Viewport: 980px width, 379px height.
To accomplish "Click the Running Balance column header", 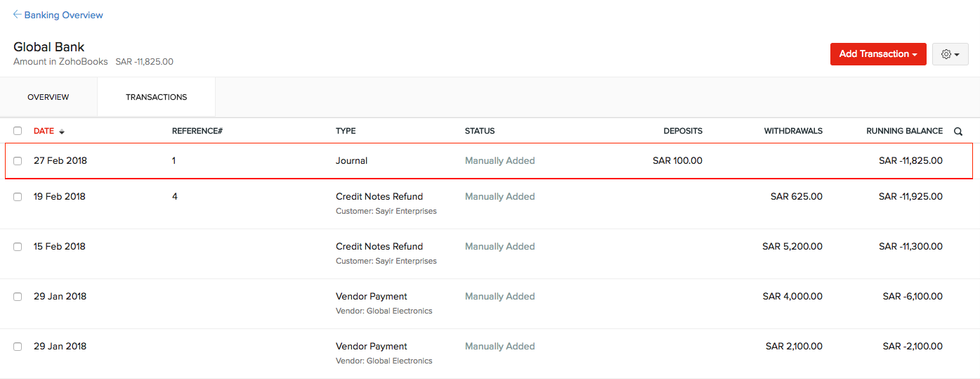I will point(904,131).
